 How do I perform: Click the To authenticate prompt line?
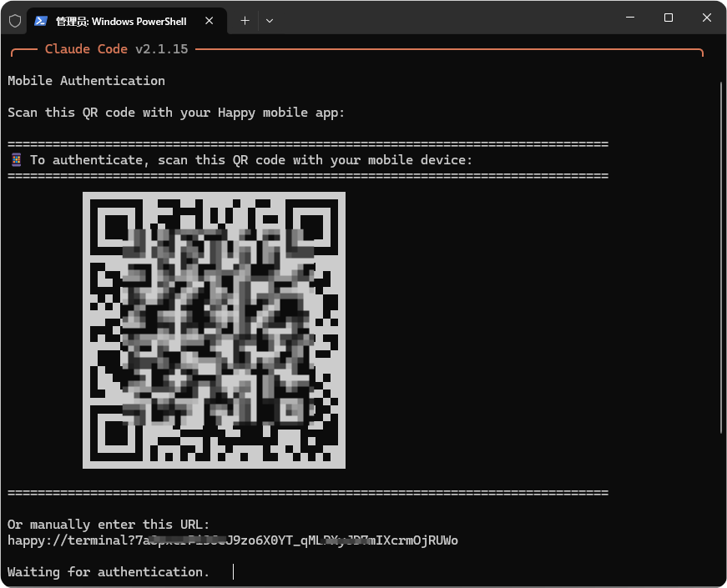[250, 159]
